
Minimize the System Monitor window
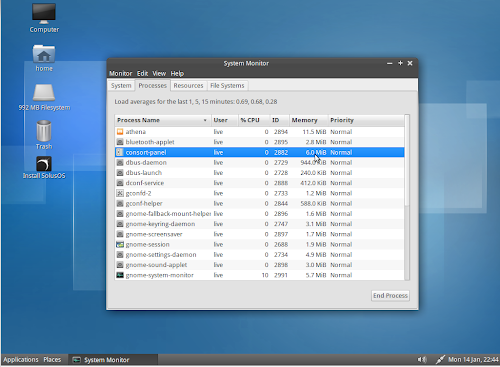point(389,63)
